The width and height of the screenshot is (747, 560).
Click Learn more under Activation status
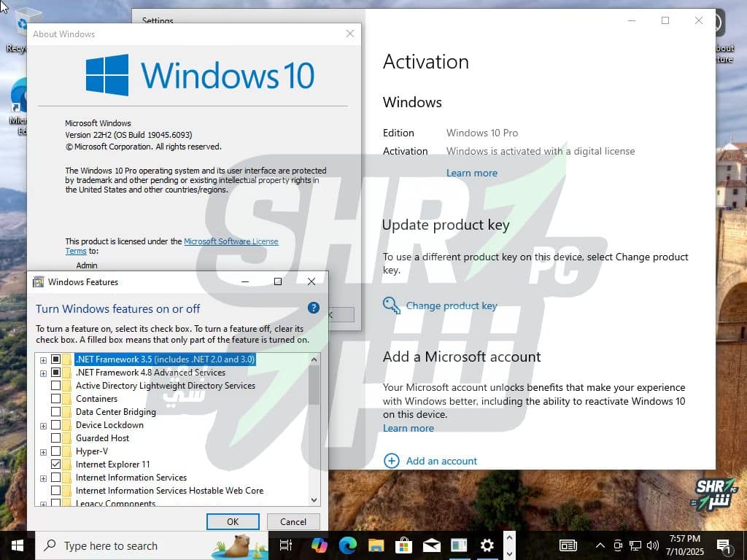coord(472,173)
